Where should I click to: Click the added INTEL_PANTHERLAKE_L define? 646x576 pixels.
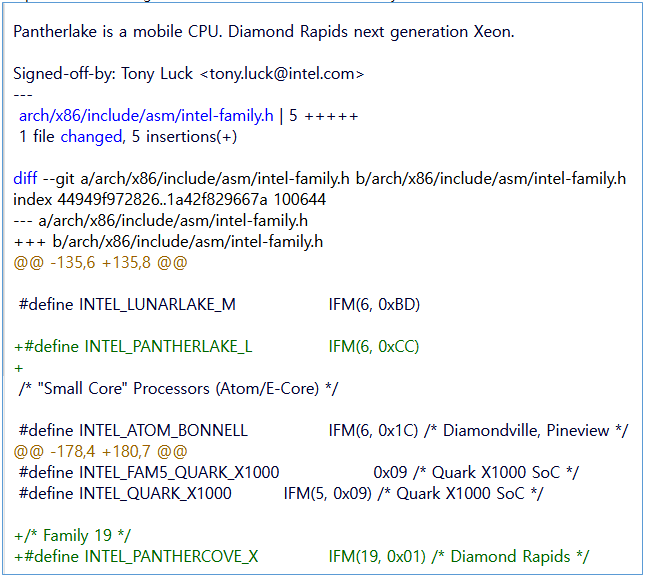pos(133,347)
